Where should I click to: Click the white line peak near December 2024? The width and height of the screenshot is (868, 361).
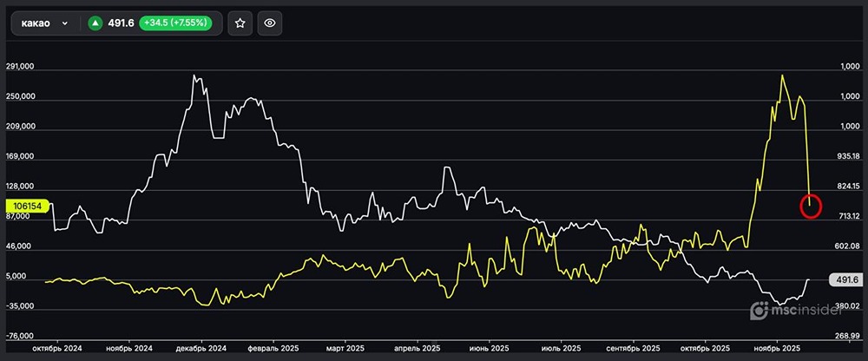click(194, 75)
